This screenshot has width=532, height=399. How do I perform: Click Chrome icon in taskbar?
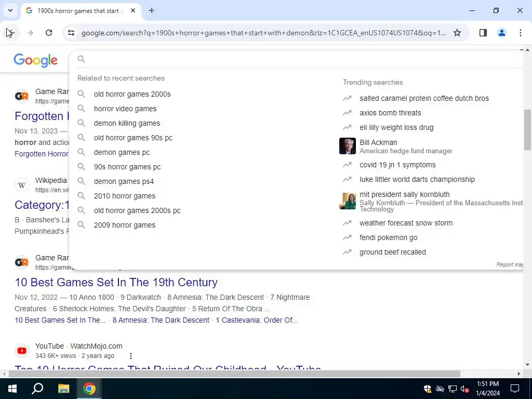click(89, 389)
